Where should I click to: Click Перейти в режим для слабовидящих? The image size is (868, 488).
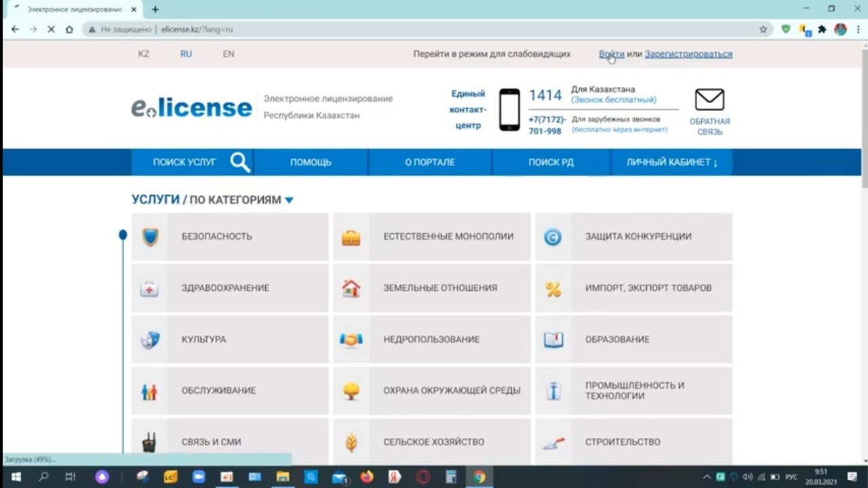coord(492,54)
